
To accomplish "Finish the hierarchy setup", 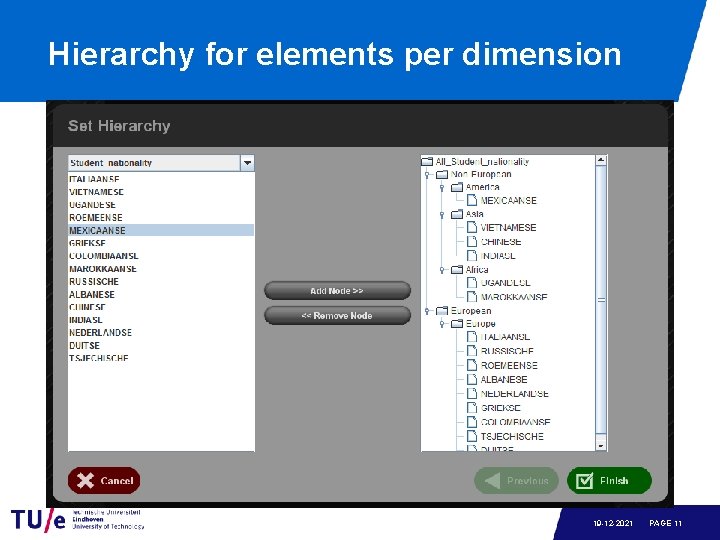I will (609, 481).
